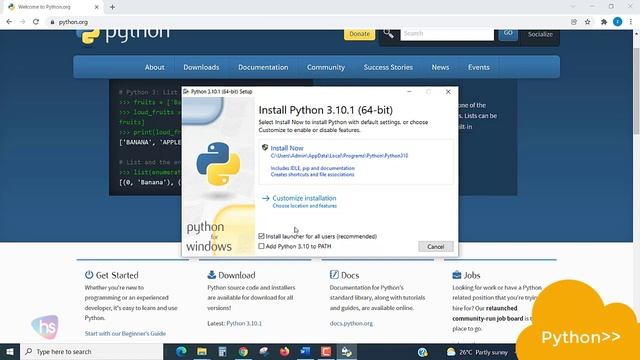Click the Jobs section heading
Viewport: 640px width, 360px height.
coord(471,275)
